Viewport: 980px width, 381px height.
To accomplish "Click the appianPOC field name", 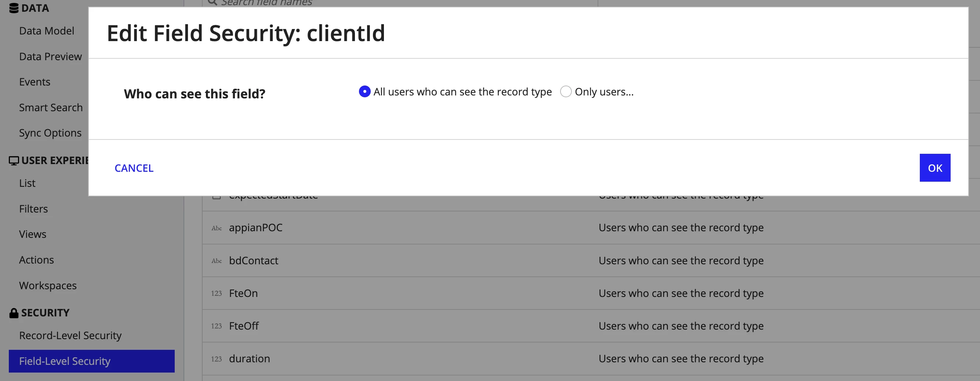I will click(256, 228).
